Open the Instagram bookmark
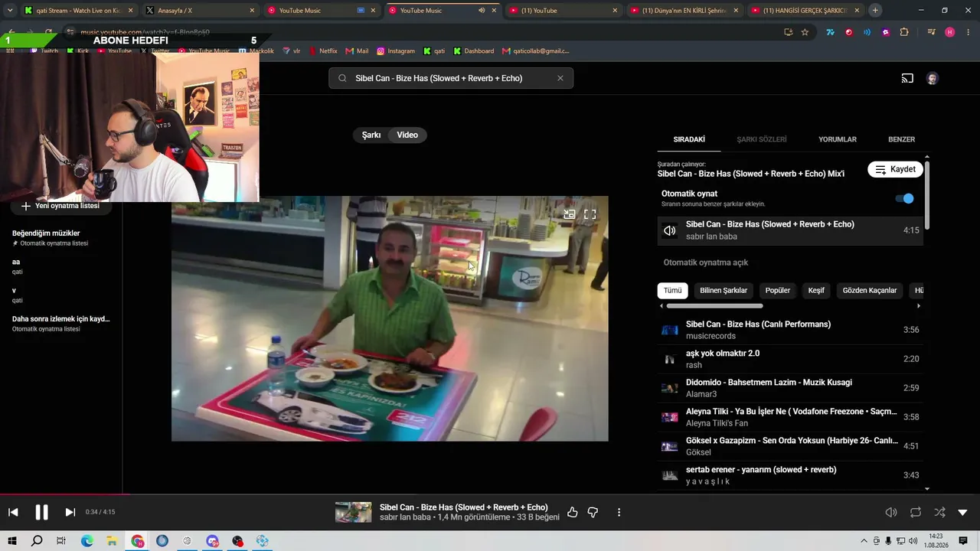This screenshot has height=551, width=980. click(x=396, y=51)
